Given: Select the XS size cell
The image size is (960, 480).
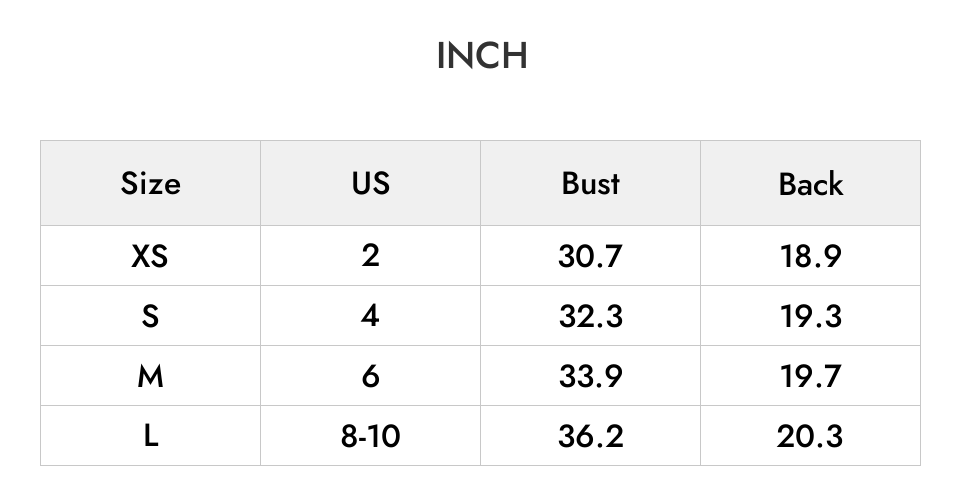Looking at the screenshot, I should (x=151, y=256).
